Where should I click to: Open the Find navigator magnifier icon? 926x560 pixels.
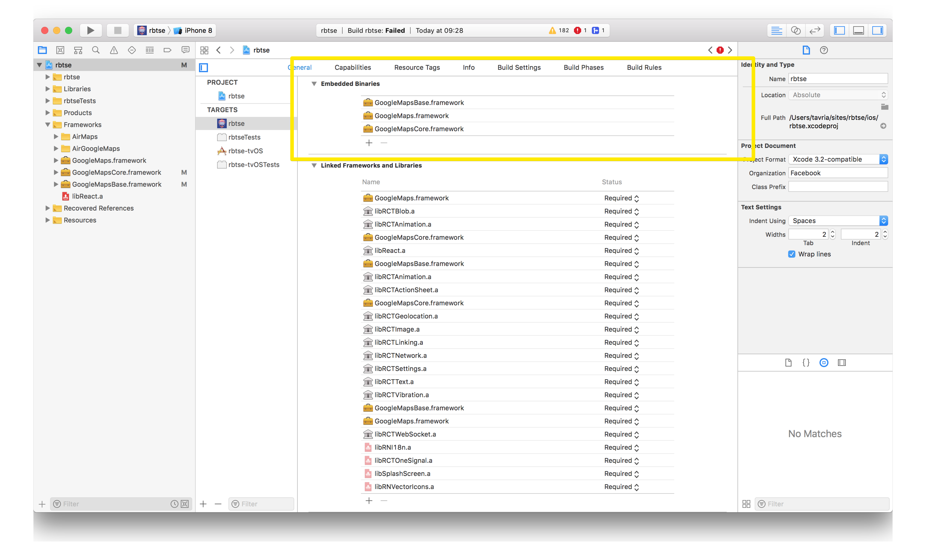click(96, 50)
